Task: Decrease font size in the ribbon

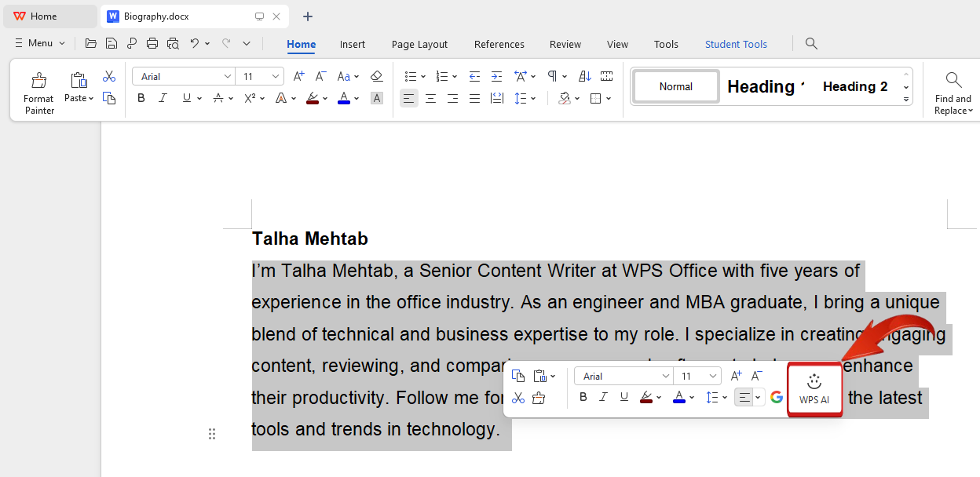Action: 320,76
